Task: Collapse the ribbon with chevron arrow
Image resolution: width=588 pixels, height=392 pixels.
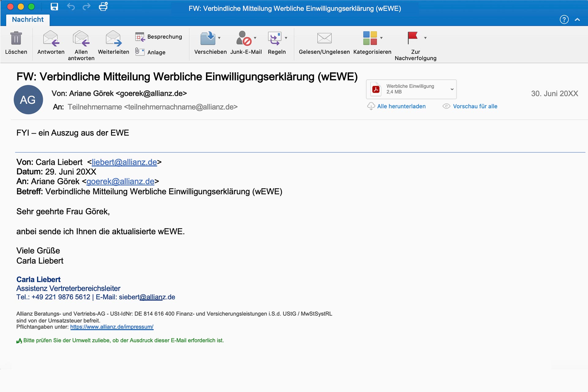Action: 577,20
